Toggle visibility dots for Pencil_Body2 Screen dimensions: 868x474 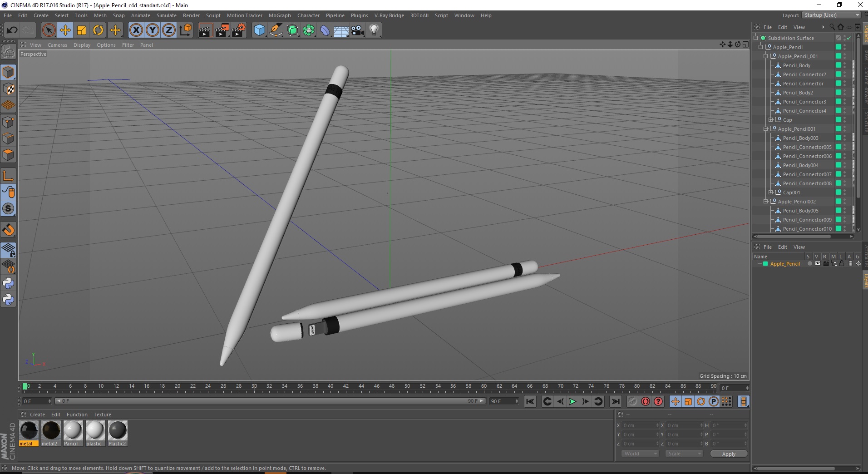pyautogui.click(x=845, y=93)
